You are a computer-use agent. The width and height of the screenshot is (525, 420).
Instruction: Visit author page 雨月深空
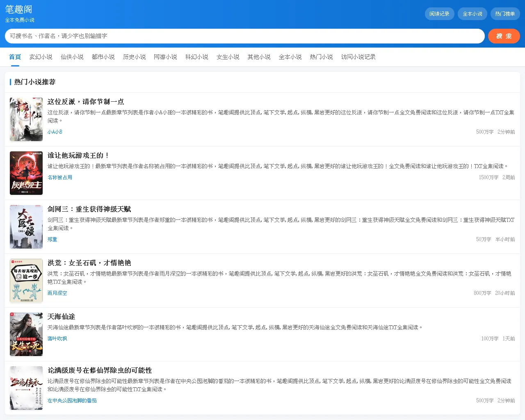click(57, 293)
